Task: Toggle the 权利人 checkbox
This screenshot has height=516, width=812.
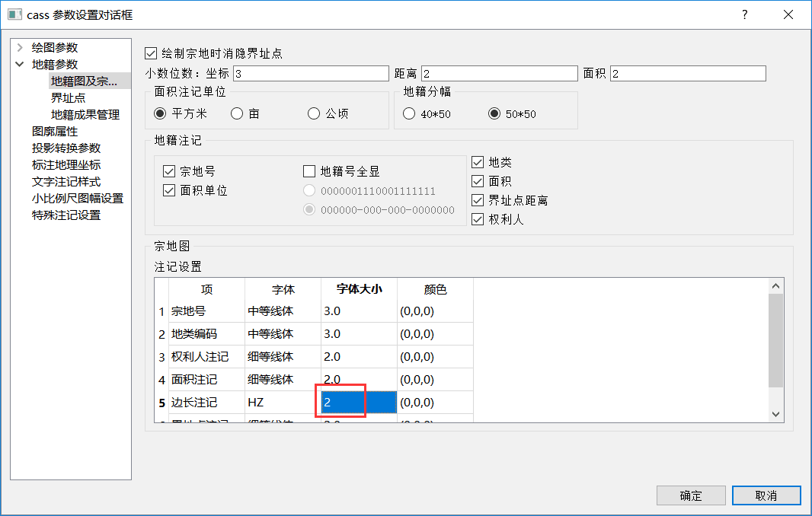Action: point(478,219)
